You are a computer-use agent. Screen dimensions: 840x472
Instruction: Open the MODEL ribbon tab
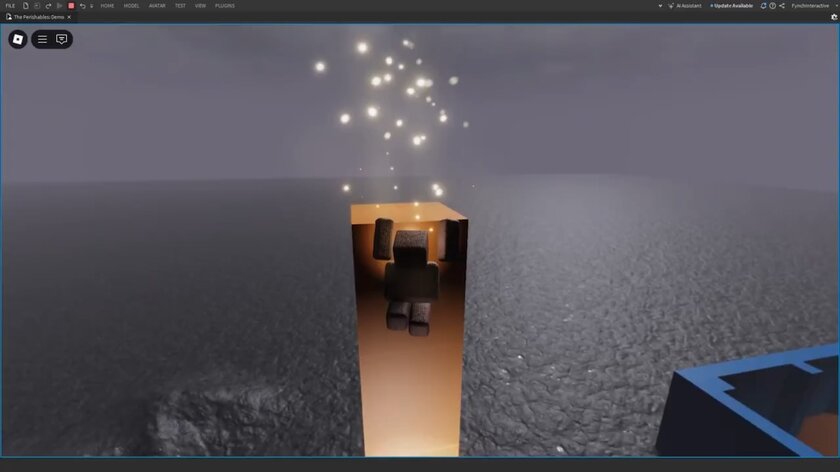[131, 6]
